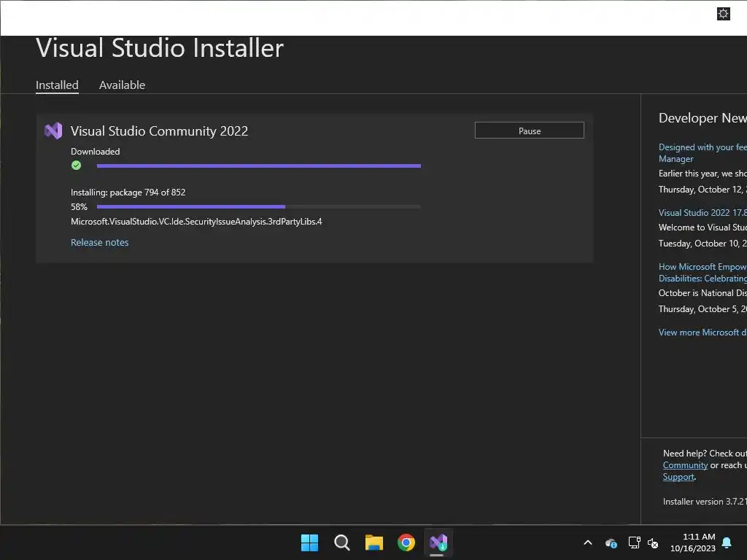Click the SecurityIssueAnalysis.3rdPartyLibs.4 package name
This screenshot has width=747, height=560.
196,222
